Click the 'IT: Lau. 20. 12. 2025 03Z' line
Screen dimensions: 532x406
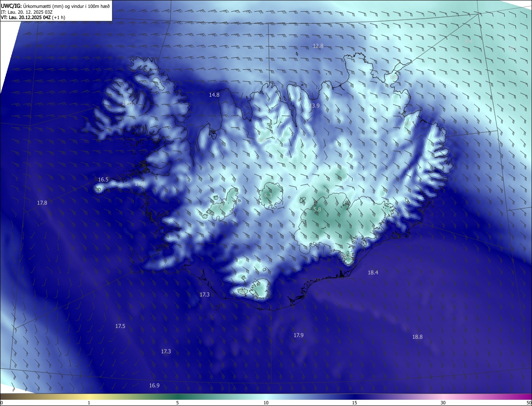pos(27,12)
